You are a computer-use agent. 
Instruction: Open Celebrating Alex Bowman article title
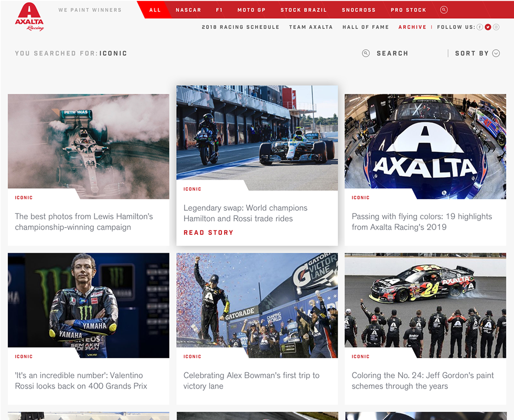point(251,381)
